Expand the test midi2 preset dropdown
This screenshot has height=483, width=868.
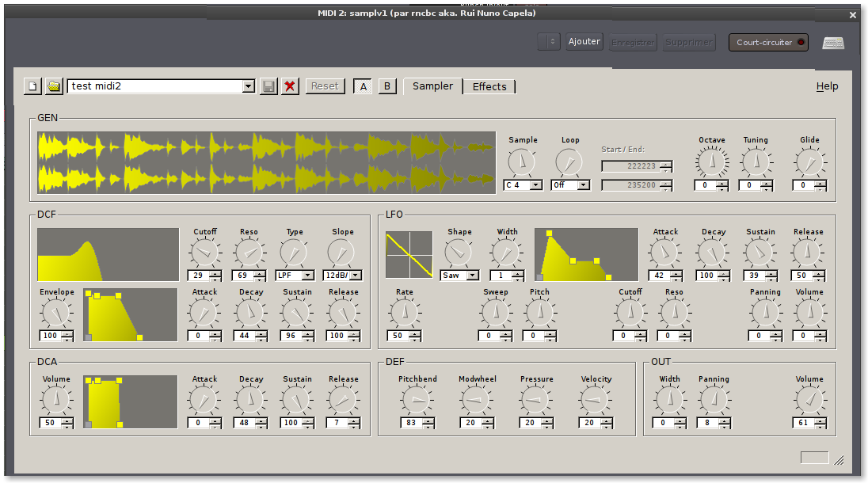pos(248,86)
